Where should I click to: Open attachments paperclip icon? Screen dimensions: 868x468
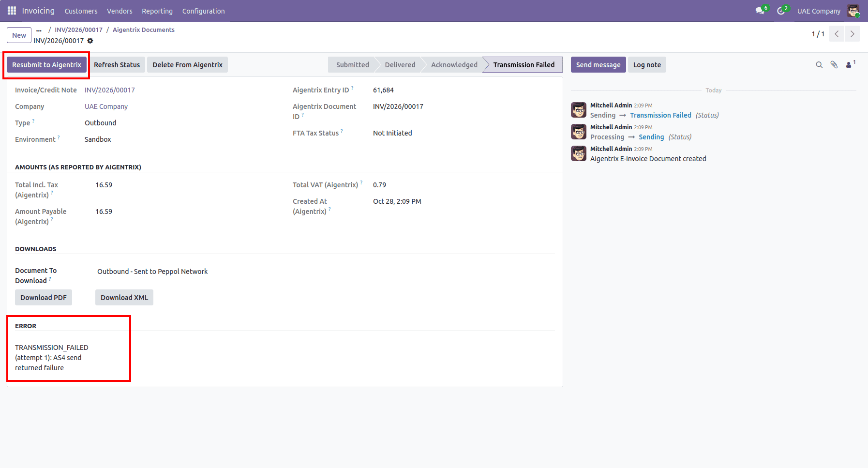click(834, 65)
